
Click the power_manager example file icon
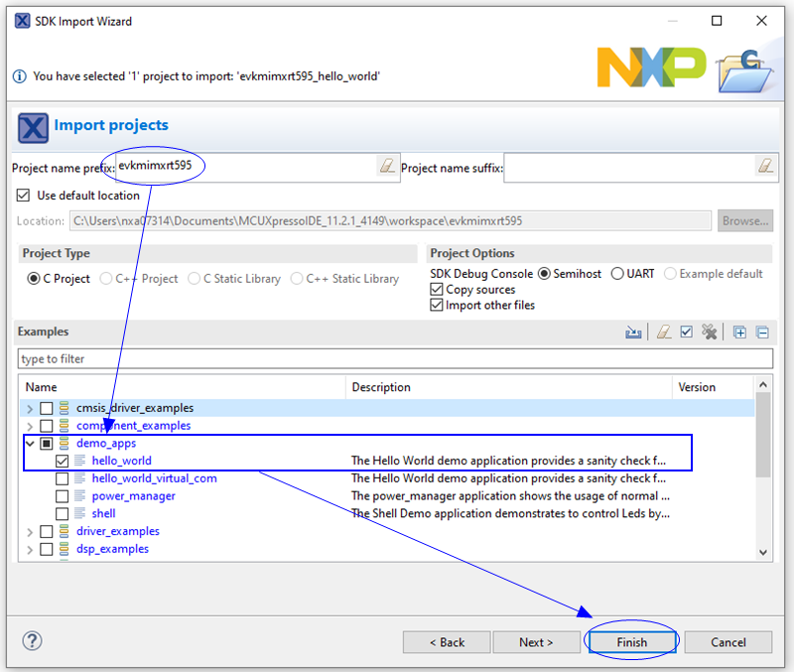pos(79,495)
